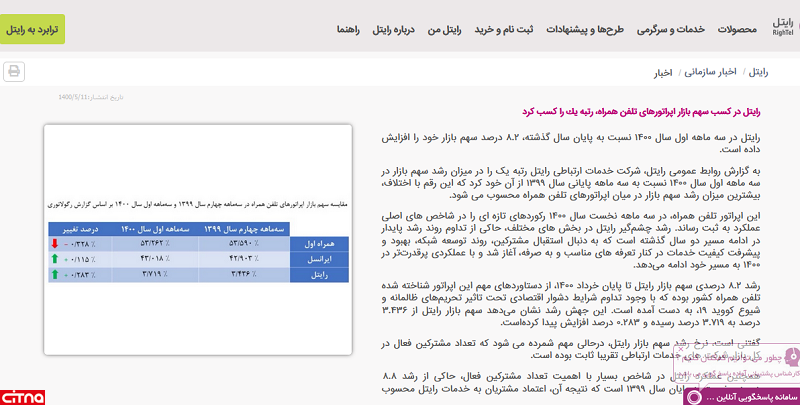The height and width of the screenshot is (405, 800).
Task: Go to رایتل breadcrumb root link
Action: click(x=762, y=73)
